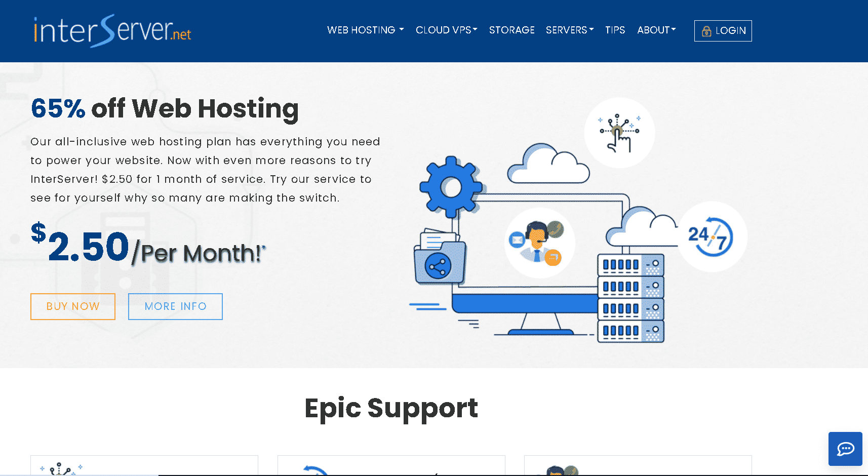Open the live chat bubble icon

tap(845, 449)
